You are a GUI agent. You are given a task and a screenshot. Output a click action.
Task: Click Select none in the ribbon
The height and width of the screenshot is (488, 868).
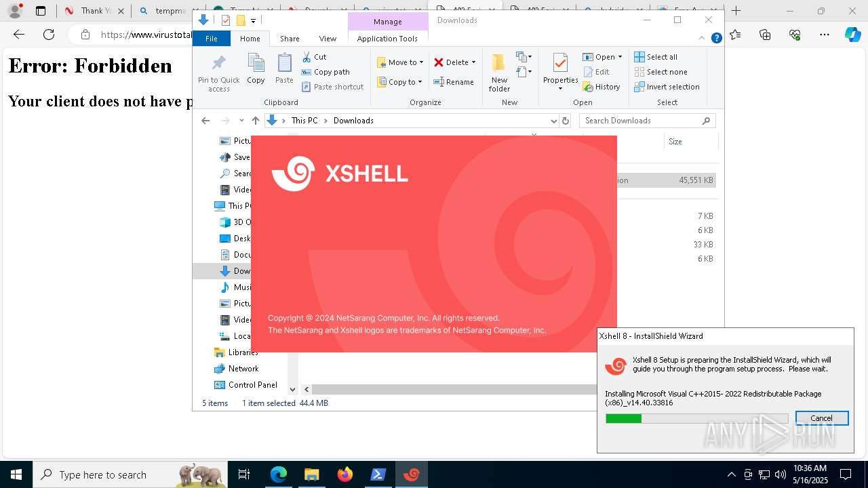[x=660, y=72]
